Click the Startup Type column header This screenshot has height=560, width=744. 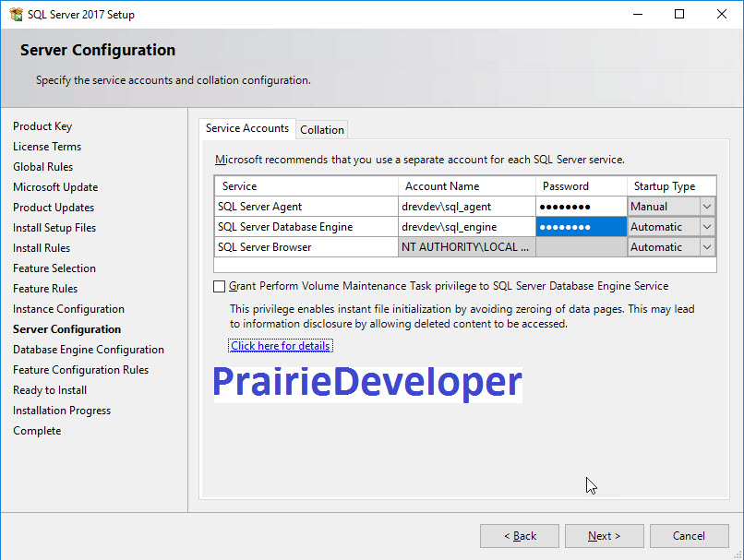pyautogui.click(x=671, y=186)
